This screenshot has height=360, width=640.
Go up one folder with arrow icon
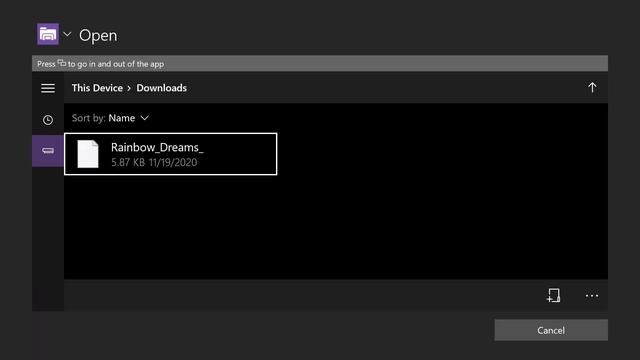[x=592, y=87]
